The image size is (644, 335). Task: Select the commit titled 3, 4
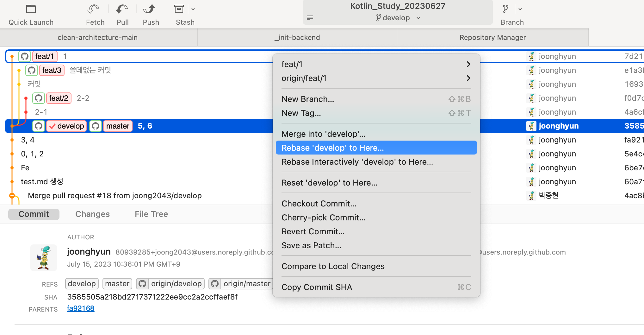(x=28, y=140)
